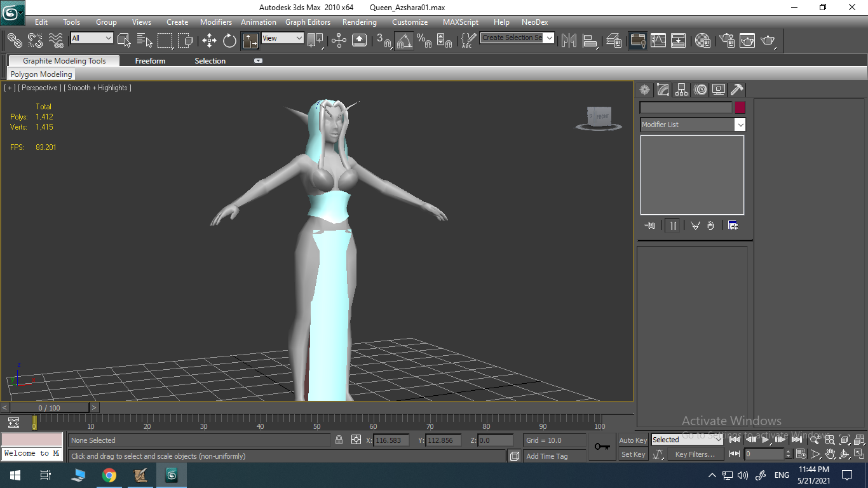Open the Material Editor

click(702, 40)
